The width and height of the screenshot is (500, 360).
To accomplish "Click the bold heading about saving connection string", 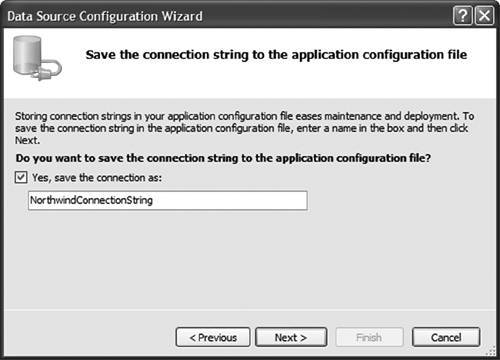I will pyautogui.click(x=276, y=55).
